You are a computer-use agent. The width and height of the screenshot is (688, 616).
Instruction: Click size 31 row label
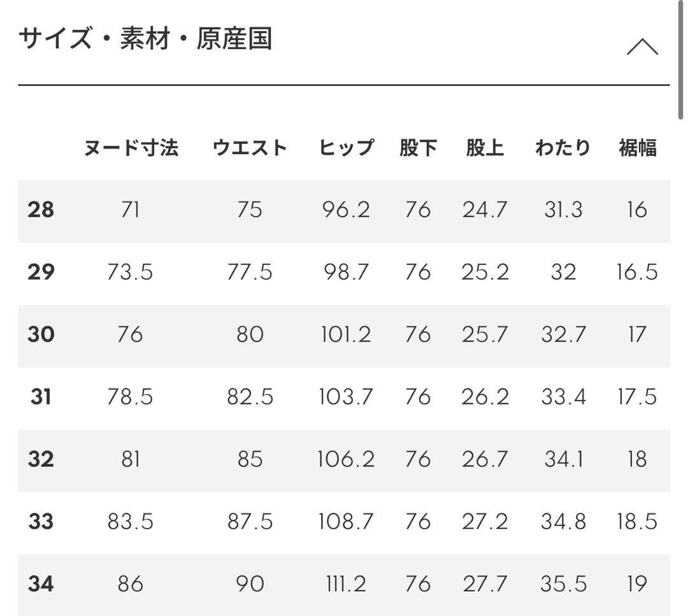point(40,396)
